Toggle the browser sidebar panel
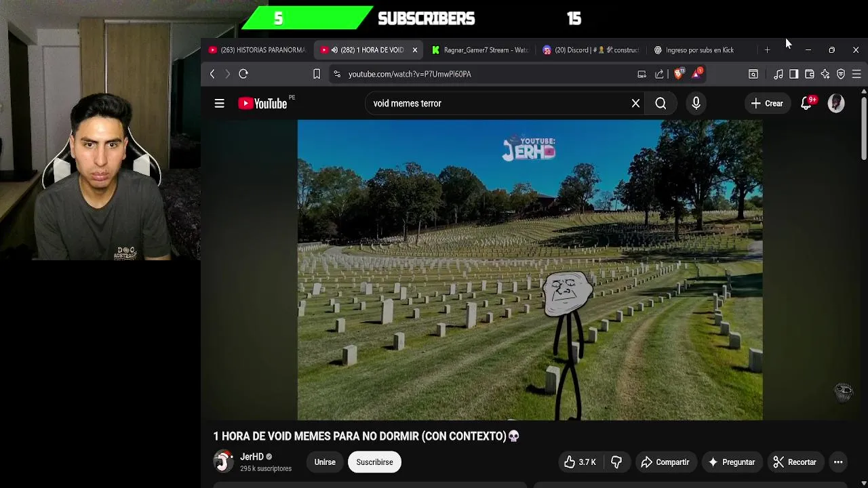The width and height of the screenshot is (868, 488). pos(793,74)
